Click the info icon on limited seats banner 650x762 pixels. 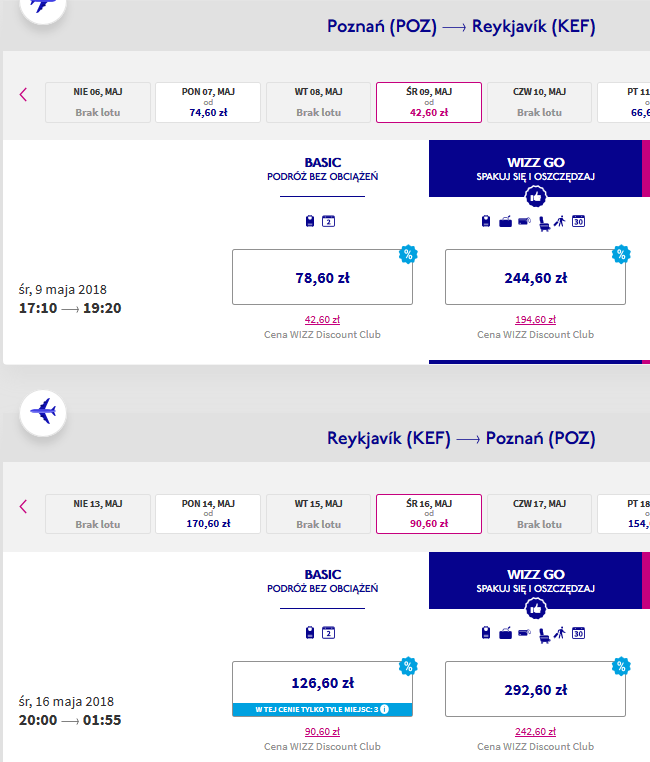(x=384, y=709)
